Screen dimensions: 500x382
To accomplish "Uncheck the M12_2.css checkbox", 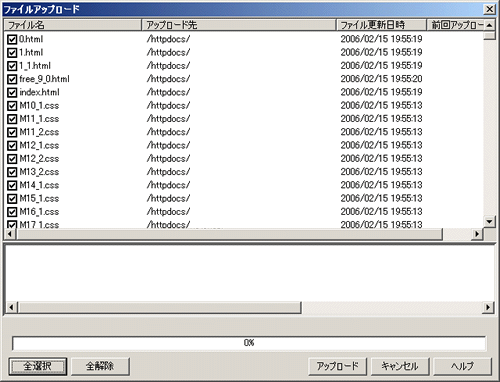I will [12, 159].
